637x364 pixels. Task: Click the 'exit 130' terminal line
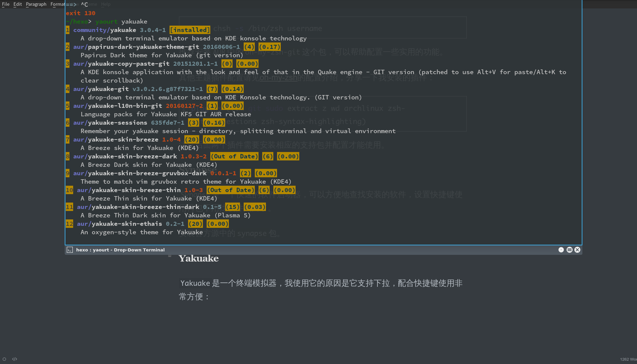[x=81, y=13]
